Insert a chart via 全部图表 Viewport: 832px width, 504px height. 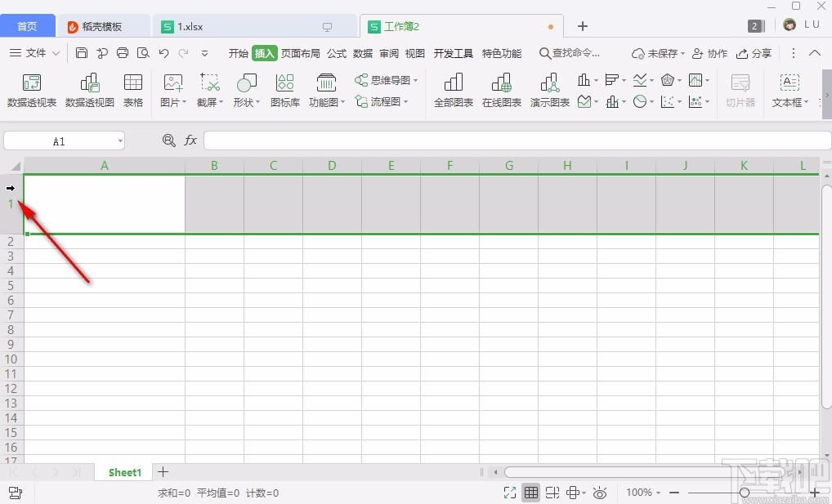tap(453, 90)
